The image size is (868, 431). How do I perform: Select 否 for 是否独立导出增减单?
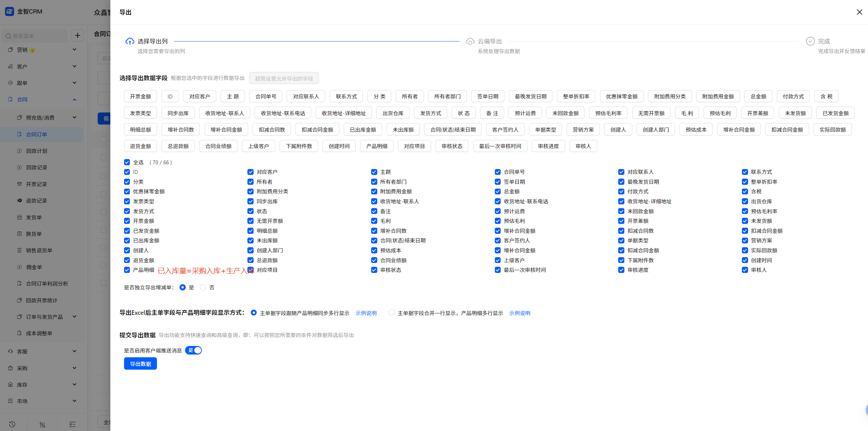click(203, 287)
